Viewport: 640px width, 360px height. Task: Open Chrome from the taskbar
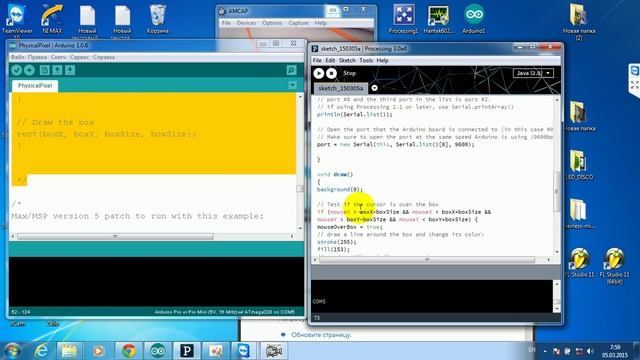coord(129,351)
